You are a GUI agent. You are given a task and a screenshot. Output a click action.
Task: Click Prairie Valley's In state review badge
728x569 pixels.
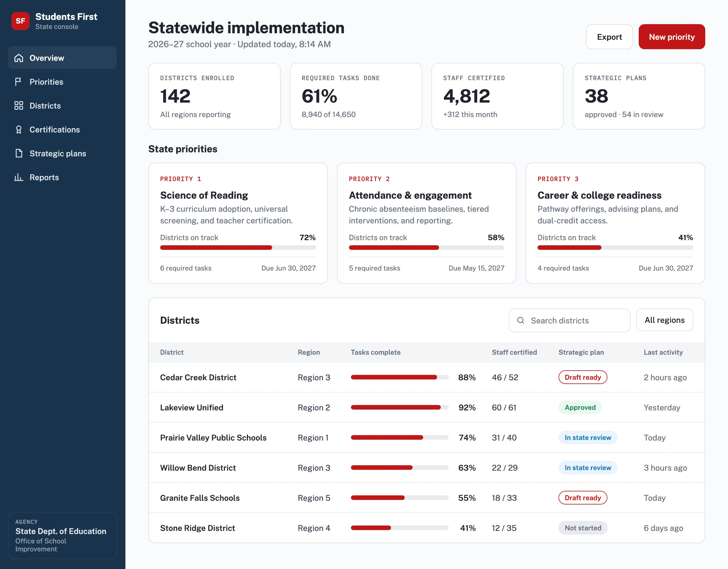coord(588,438)
